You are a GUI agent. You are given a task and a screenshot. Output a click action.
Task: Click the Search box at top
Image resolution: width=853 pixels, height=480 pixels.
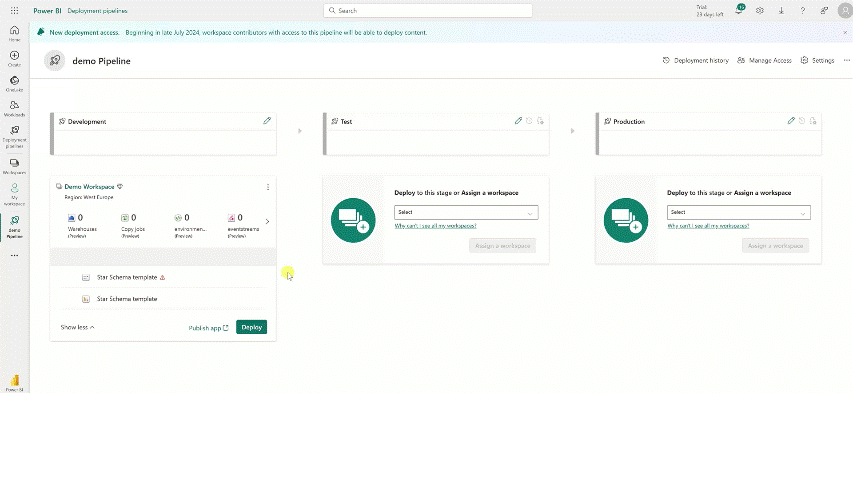point(426,10)
